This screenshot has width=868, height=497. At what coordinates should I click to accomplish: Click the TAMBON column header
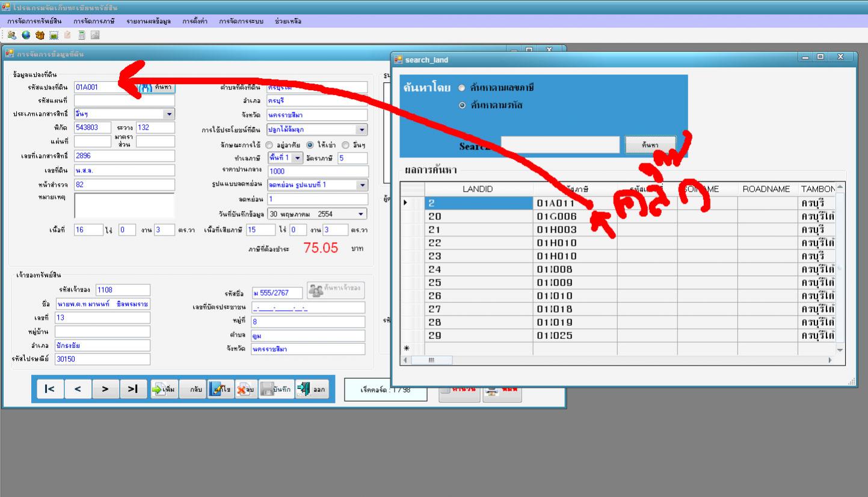(817, 189)
